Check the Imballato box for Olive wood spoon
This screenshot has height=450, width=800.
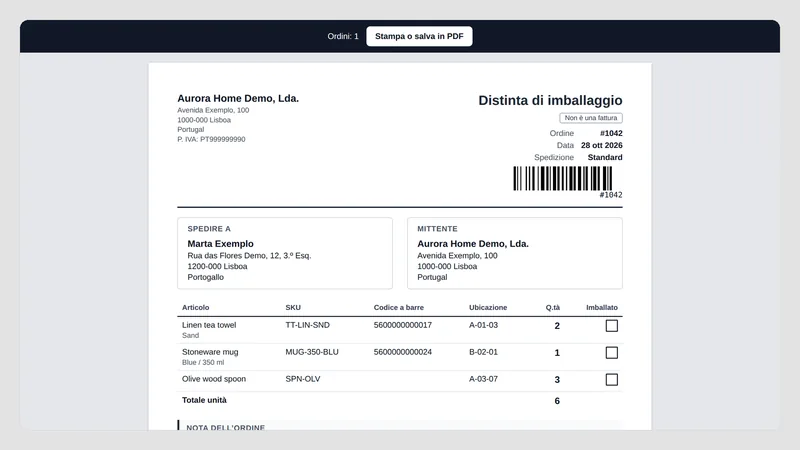[611, 380]
